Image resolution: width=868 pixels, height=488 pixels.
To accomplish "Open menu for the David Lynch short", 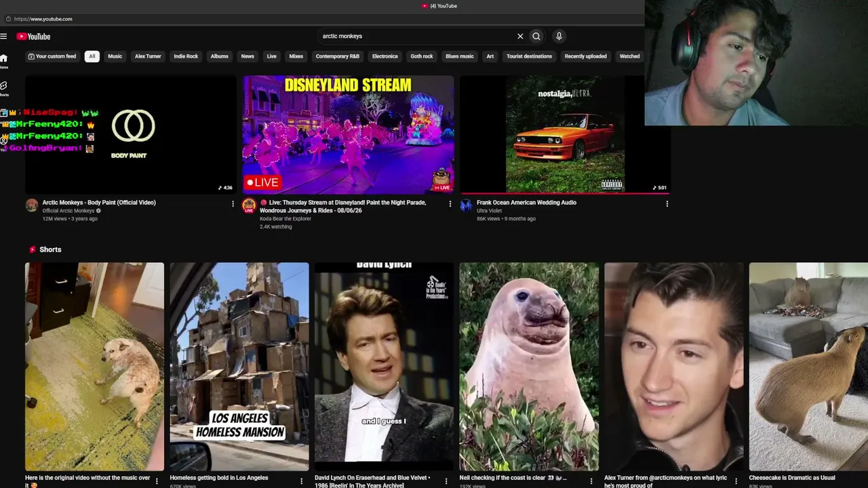I will pos(446,481).
